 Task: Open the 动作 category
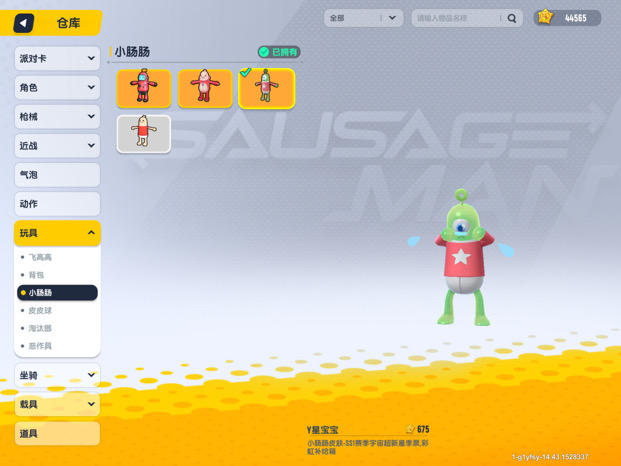[x=57, y=204]
